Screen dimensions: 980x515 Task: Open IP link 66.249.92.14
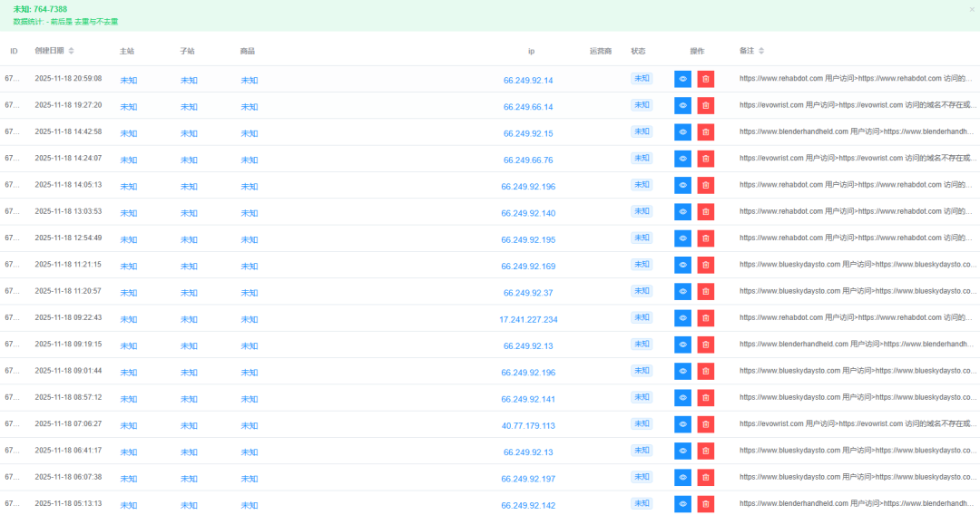point(528,81)
